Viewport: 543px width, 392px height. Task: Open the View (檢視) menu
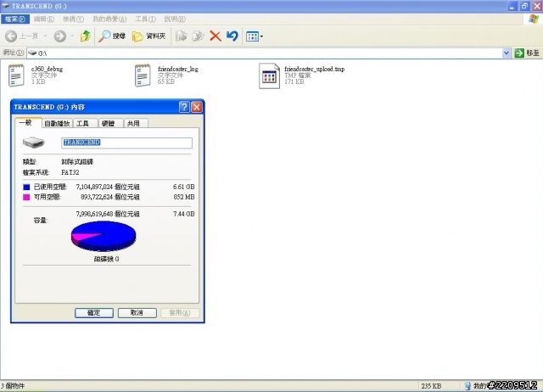coord(74,19)
